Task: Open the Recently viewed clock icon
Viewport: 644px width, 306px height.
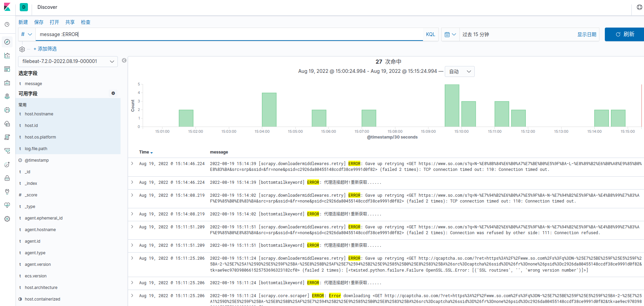Action: [7, 25]
